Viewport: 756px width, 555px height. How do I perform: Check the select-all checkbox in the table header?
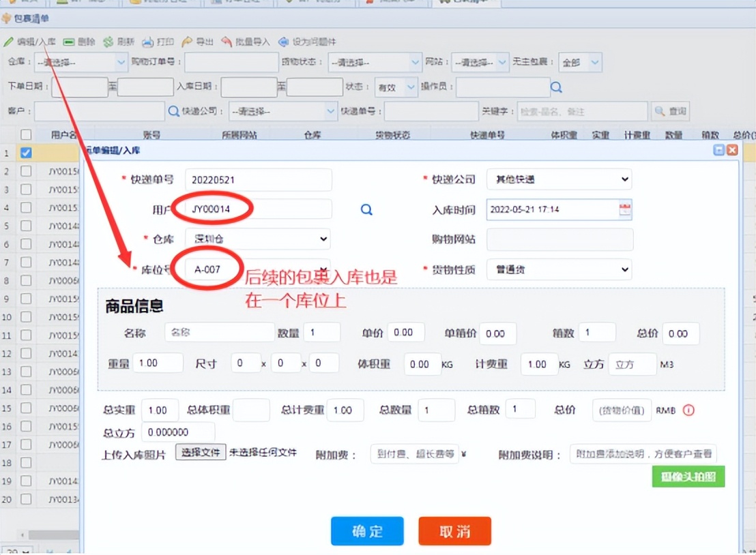[x=25, y=134]
